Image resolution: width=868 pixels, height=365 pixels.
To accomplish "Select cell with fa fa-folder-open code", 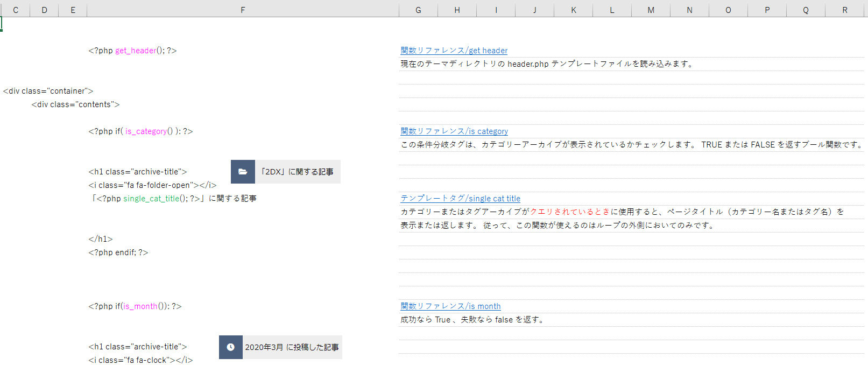I will tap(152, 185).
